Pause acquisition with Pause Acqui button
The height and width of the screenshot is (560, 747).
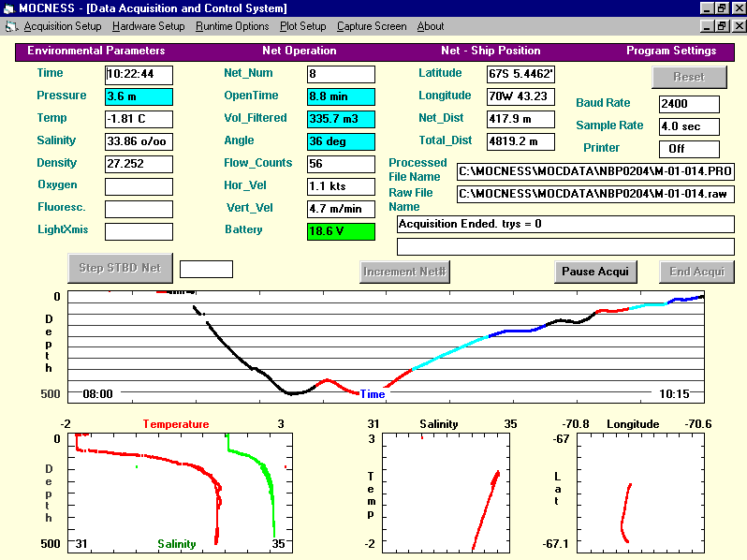click(595, 272)
